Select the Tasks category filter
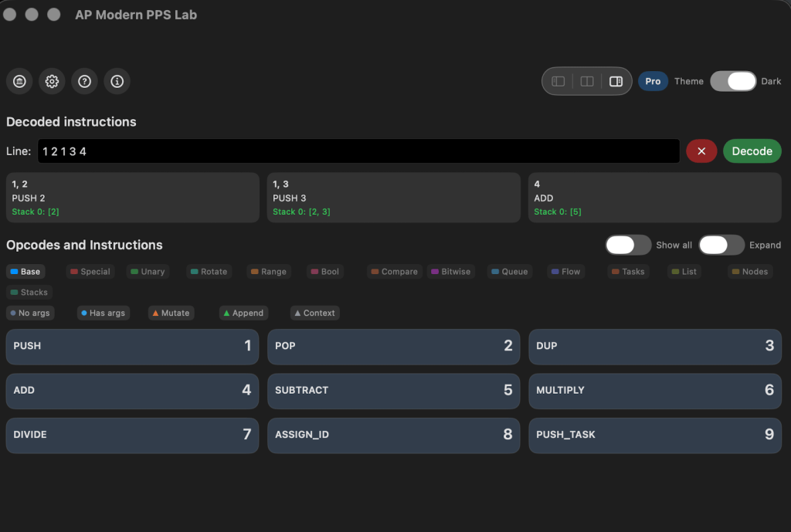This screenshot has height=532, width=791. (628, 271)
